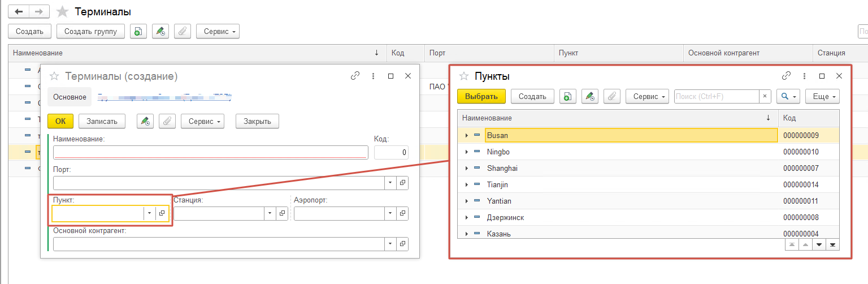868x284 pixels.
Task: Click the yellow Выбрать button
Action: click(481, 97)
